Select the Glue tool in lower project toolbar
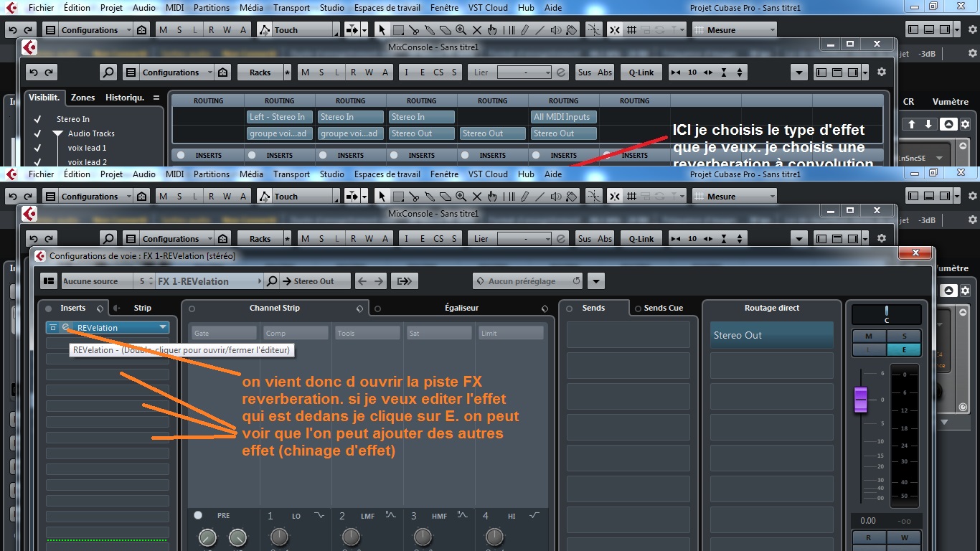The width and height of the screenshot is (980, 551). 429,197
